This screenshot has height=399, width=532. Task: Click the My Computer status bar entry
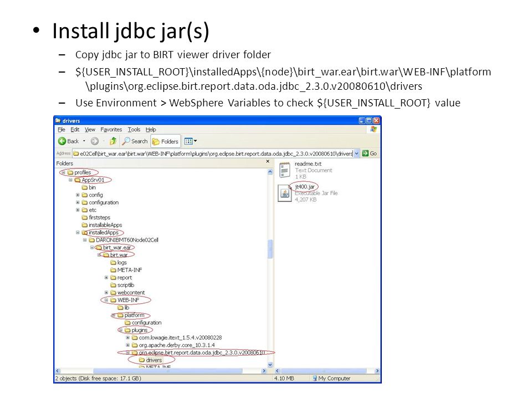pyautogui.click(x=331, y=378)
